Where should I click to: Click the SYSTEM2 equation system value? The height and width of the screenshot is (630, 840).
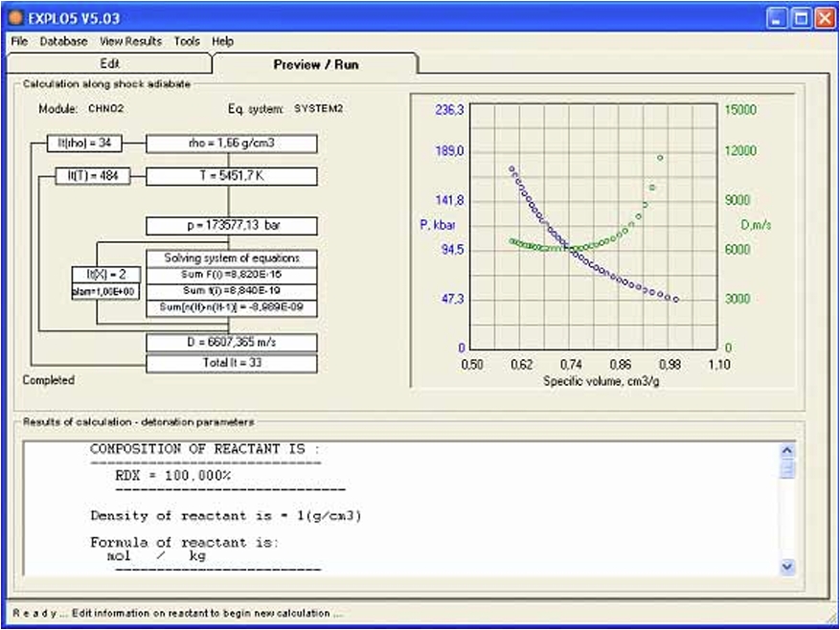(x=318, y=109)
